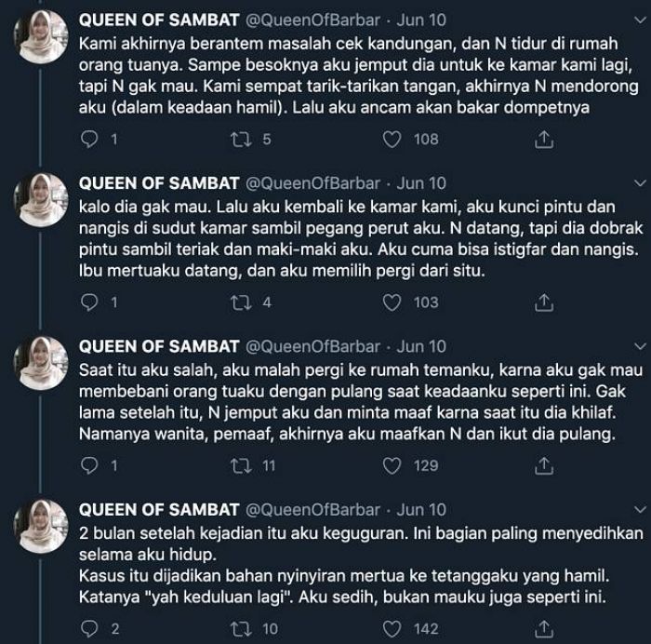Image resolution: width=651 pixels, height=644 pixels.
Task: Reply to the tweet about burning the wallet
Action: [89, 140]
